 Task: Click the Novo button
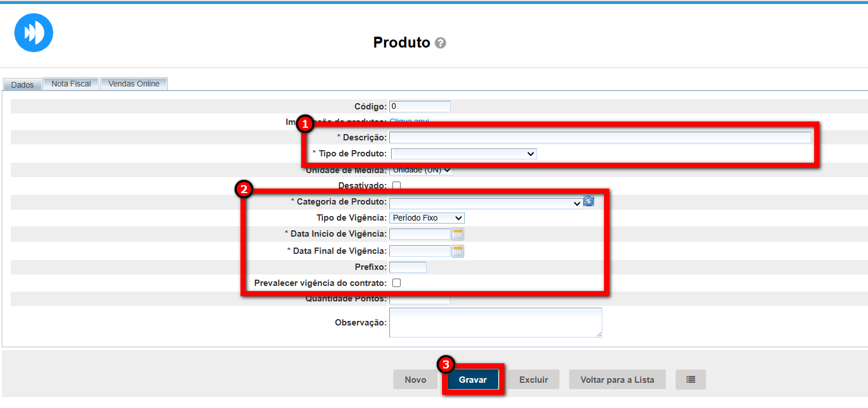point(415,379)
